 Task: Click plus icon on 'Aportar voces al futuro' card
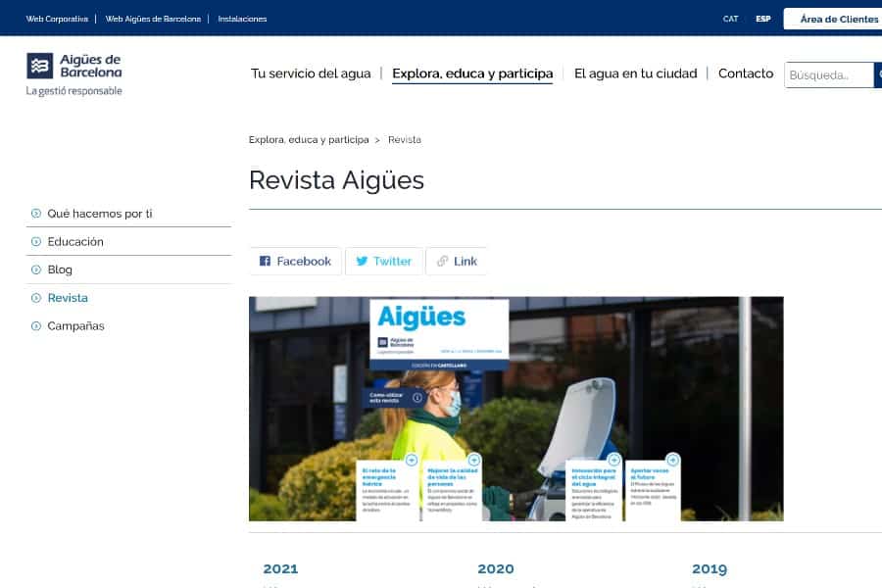coord(672,460)
